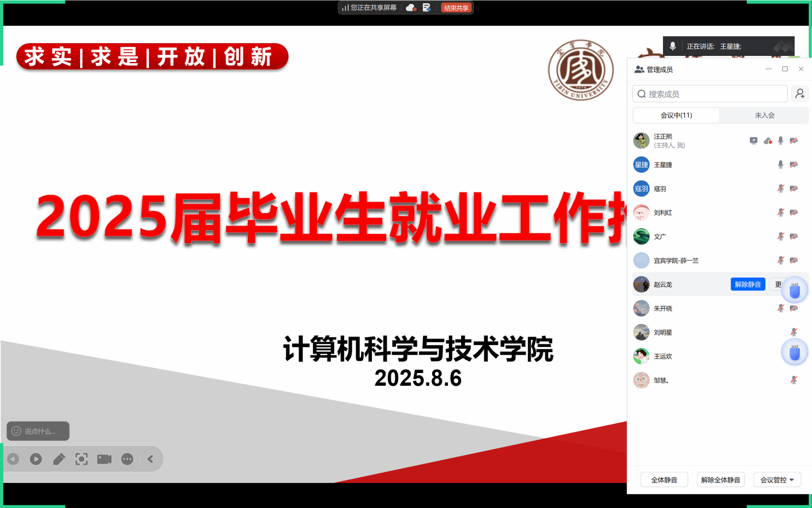Toggle 王星捷's microphone
This screenshot has height=508, width=812.
coord(780,165)
